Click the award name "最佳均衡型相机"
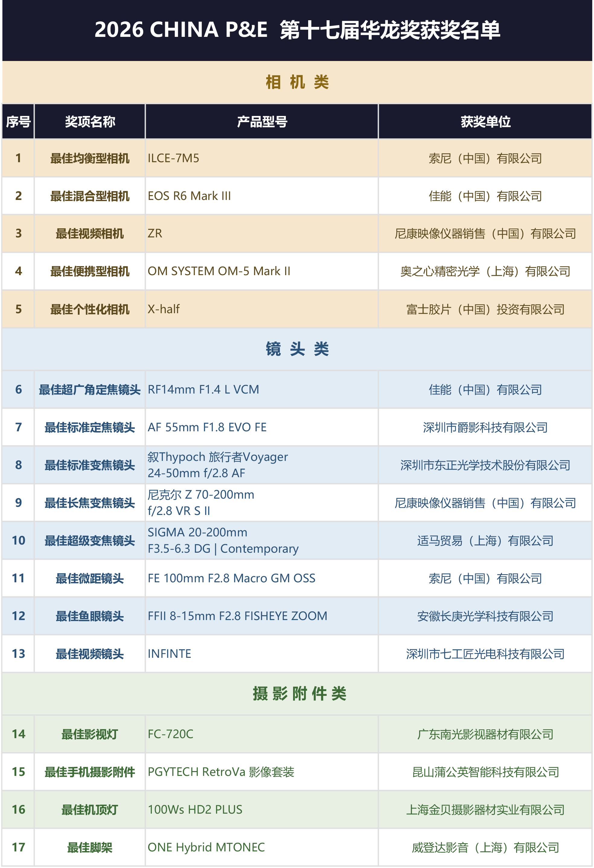The width and height of the screenshot is (594, 868). click(x=90, y=158)
